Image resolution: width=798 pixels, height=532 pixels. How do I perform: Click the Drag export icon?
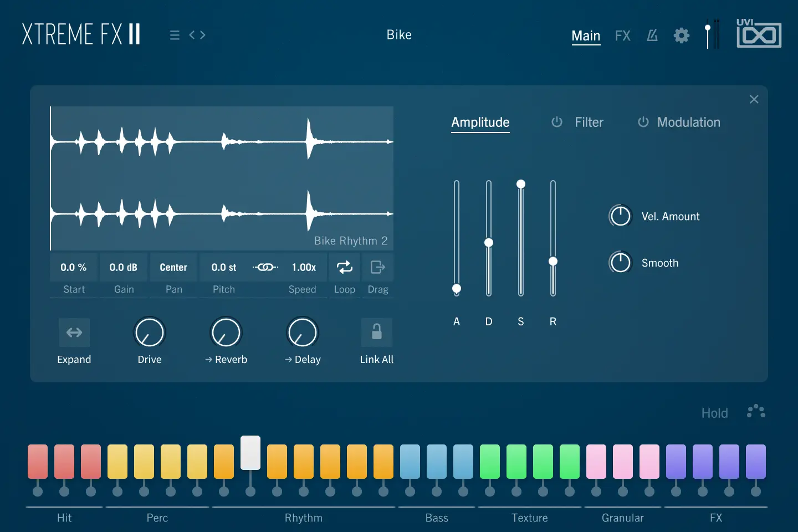378,267
